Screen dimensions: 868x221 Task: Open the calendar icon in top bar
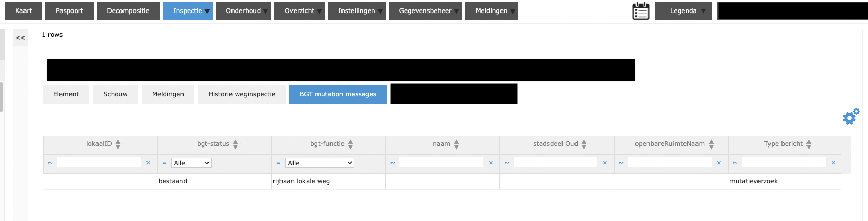(x=641, y=11)
